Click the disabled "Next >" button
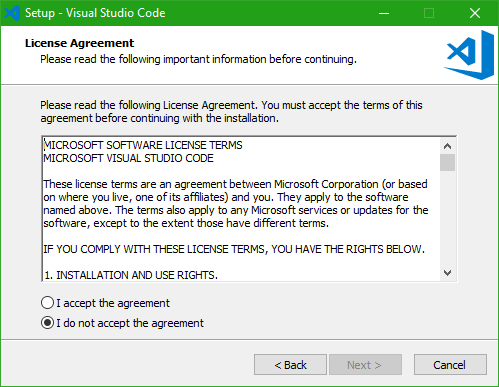499x387 pixels. coord(365,365)
